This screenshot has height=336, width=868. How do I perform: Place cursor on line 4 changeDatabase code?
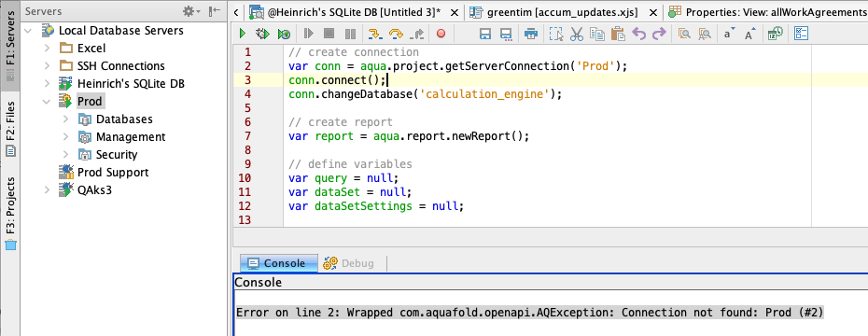coord(426,94)
